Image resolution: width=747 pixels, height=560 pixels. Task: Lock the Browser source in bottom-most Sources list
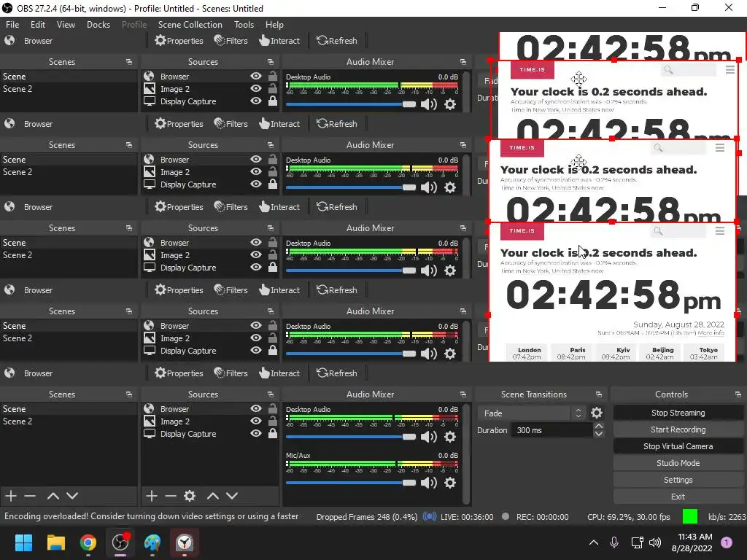coord(273,408)
